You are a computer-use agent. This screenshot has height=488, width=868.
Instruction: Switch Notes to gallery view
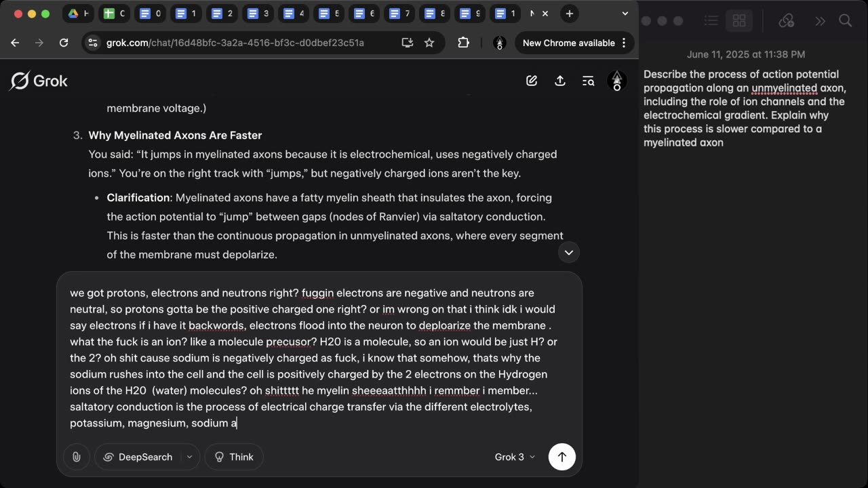coord(739,21)
